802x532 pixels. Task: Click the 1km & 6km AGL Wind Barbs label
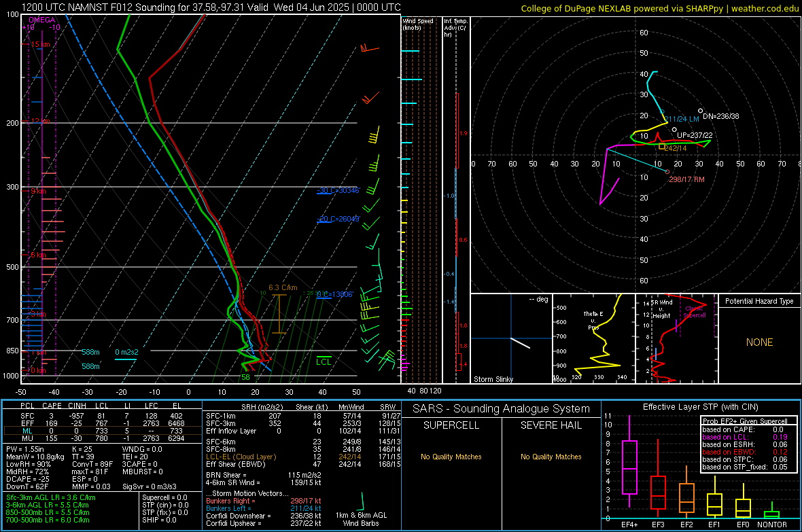[361, 519]
